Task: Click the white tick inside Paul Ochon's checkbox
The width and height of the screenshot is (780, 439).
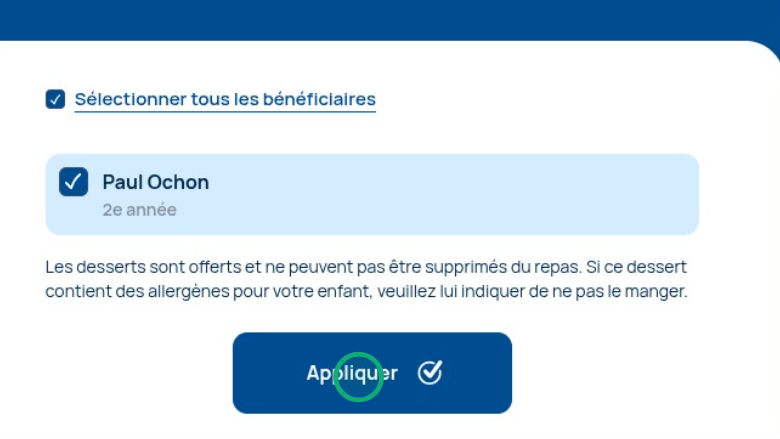Action: pyautogui.click(x=73, y=182)
